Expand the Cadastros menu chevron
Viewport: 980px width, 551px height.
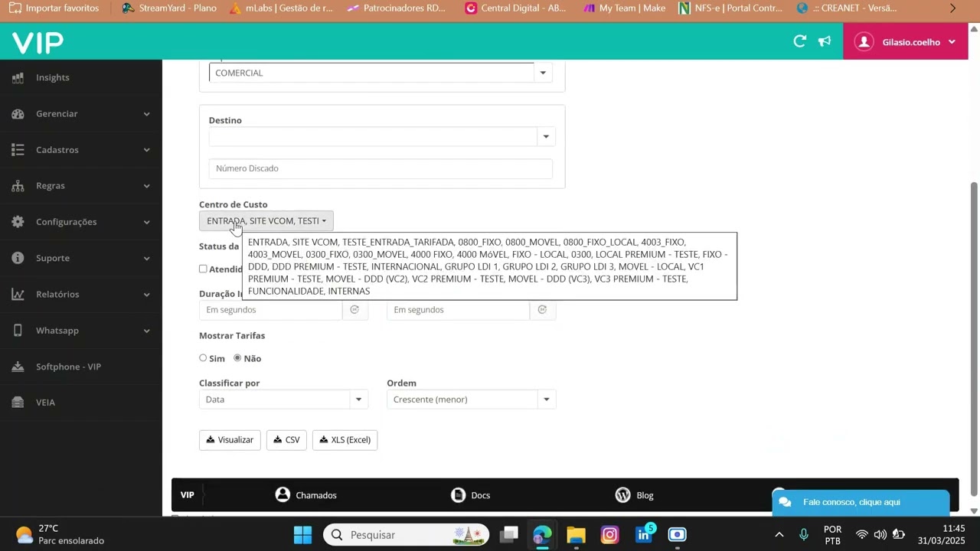pyautogui.click(x=146, y=150)
